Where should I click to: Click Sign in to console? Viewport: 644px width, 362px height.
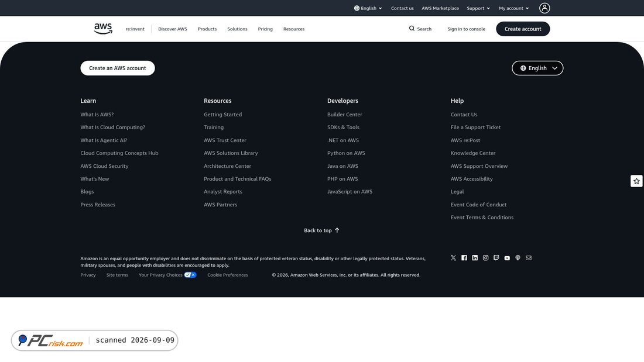pos(466,29)
